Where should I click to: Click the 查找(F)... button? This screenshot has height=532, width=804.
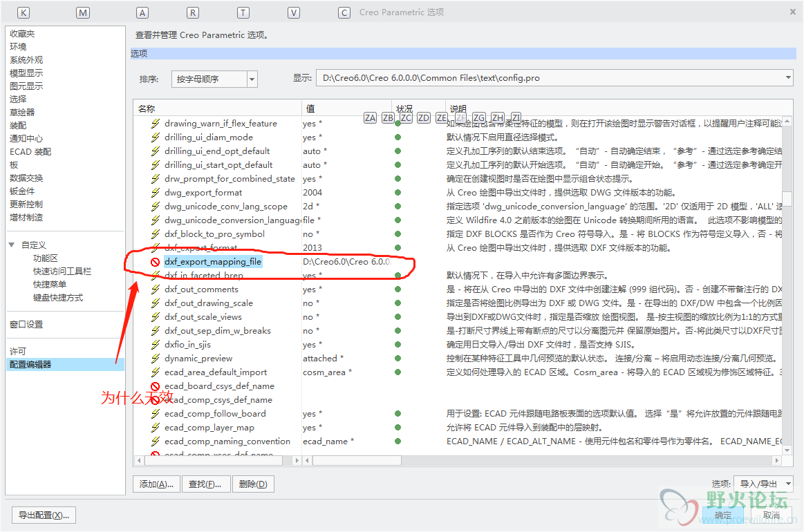(x=205, y=484)
